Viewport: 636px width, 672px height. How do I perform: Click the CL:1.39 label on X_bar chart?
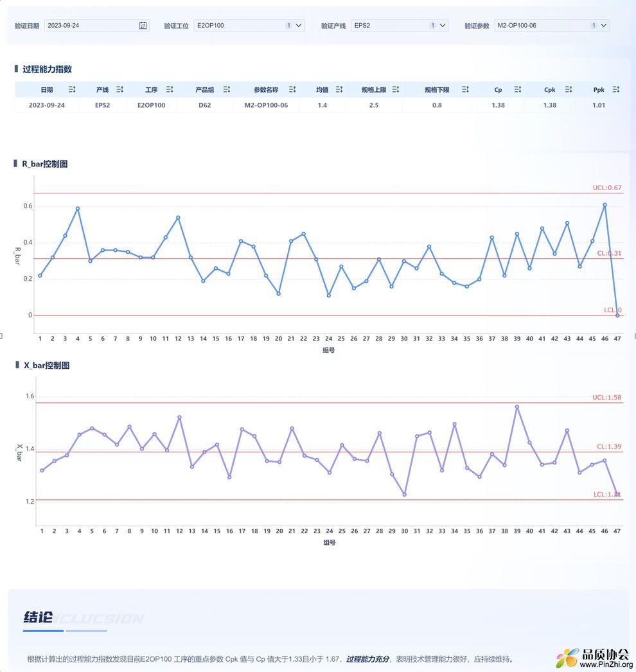(608, 447)
